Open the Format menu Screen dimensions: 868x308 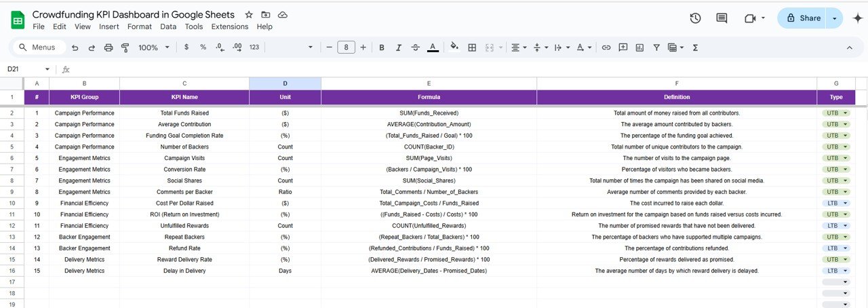tap(140, 26)
